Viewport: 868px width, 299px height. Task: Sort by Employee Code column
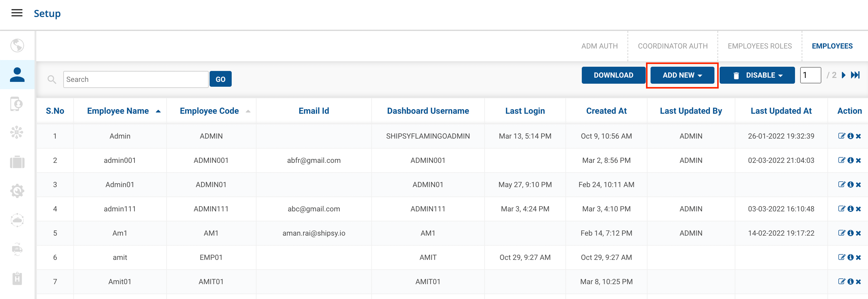(209, 111)
